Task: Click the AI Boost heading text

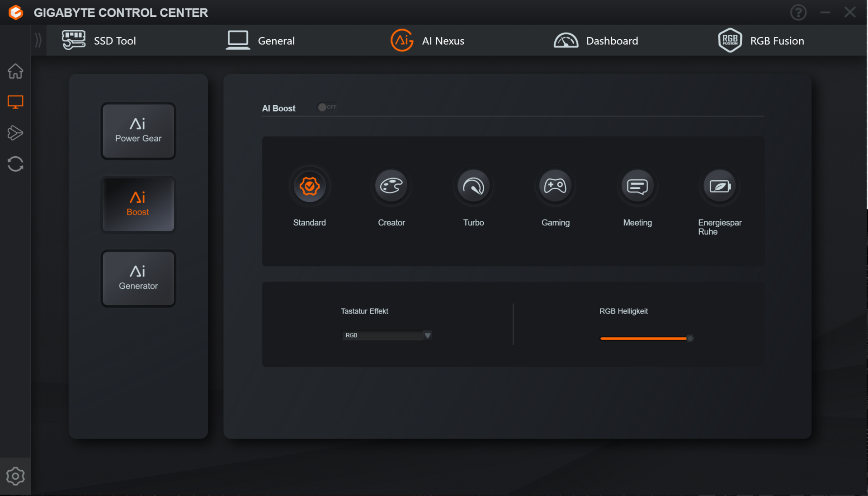Action: (278, 108)
